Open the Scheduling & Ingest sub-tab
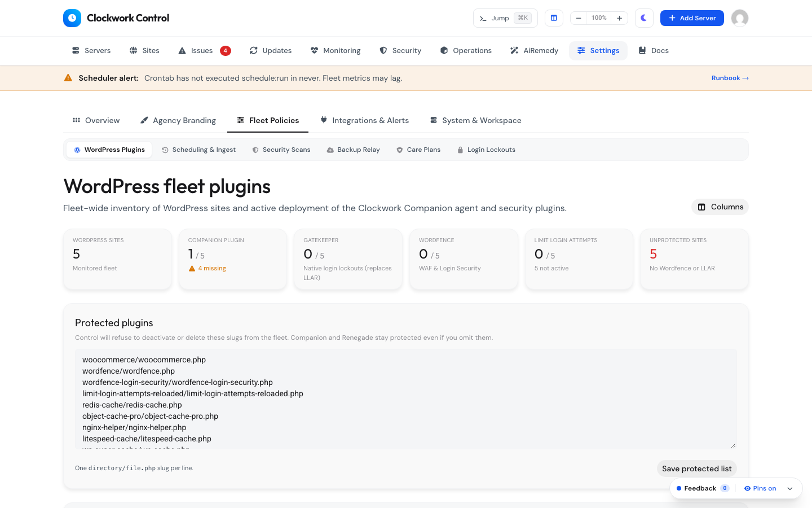Image resolution: width=812 pixels, height=508 pixels. (x=198, y=150)
